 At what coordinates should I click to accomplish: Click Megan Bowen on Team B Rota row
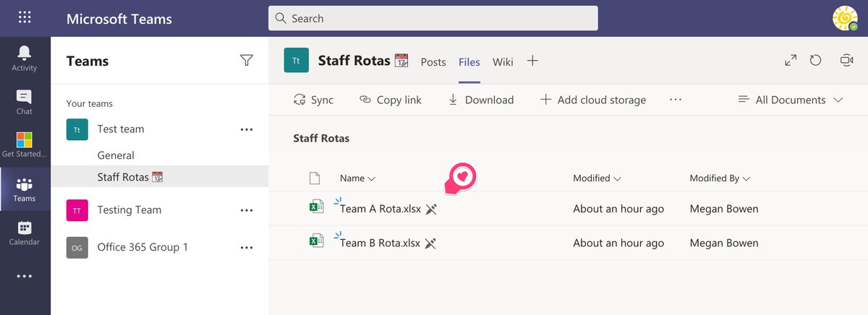724,243
